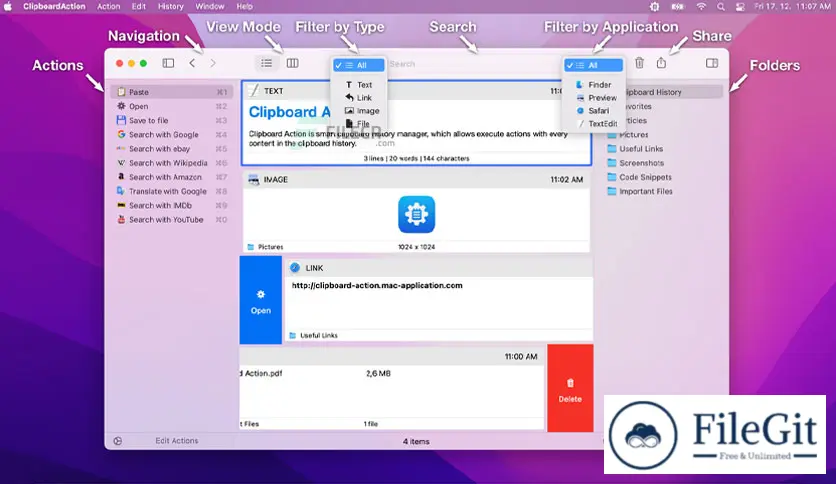This screenshot has height=484, width=836.
Task: Switch to column view mode
Action: (x=292, y=63)
